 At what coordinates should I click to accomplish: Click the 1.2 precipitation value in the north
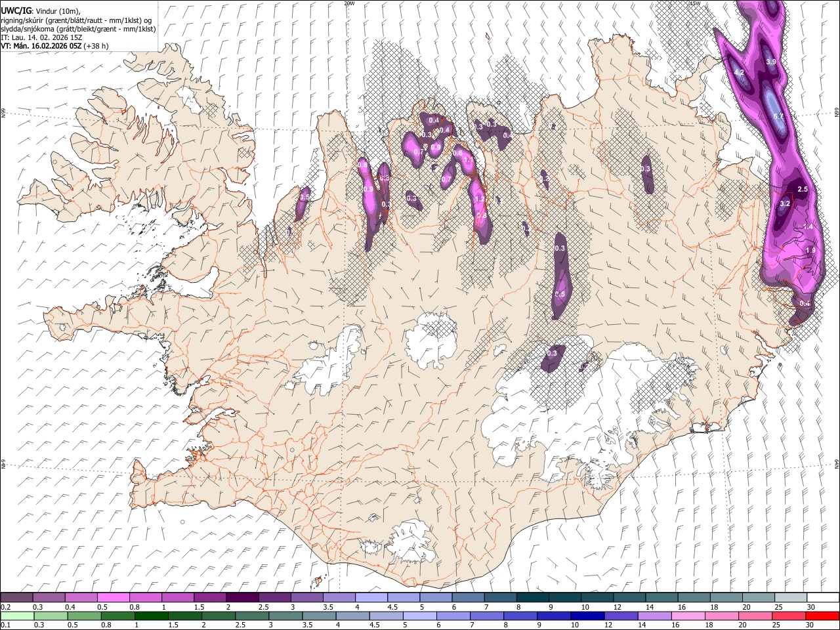pyautogui.click(x=479, y=199)
